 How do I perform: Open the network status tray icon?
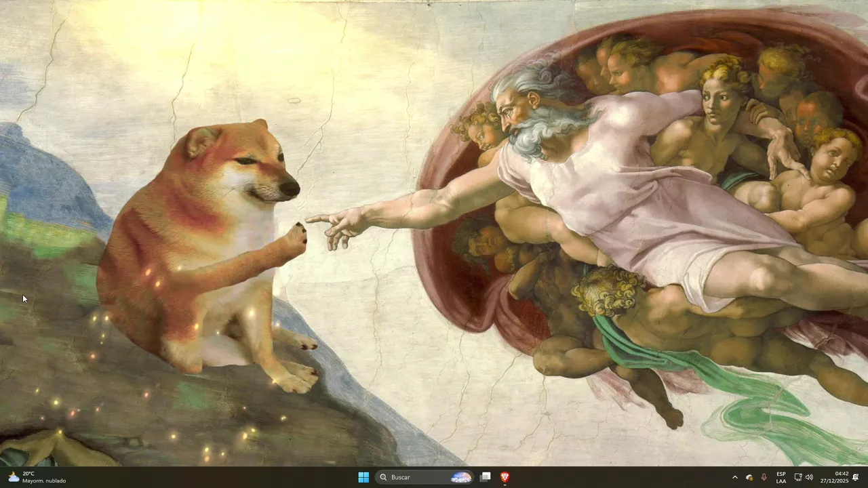[798, 477]
